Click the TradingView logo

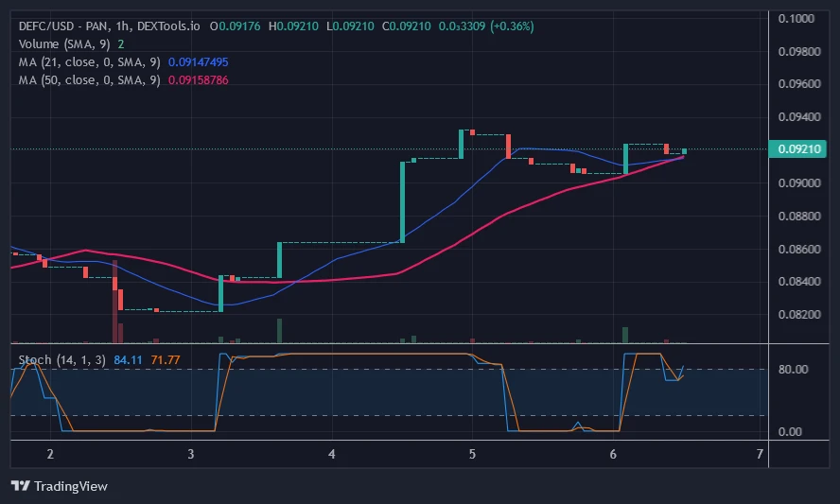point(60,486)
